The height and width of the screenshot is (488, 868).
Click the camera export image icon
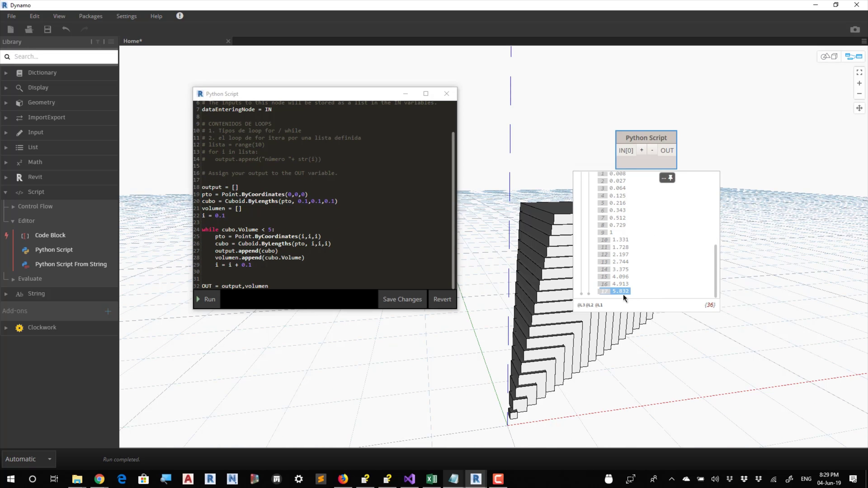(854, 30)
